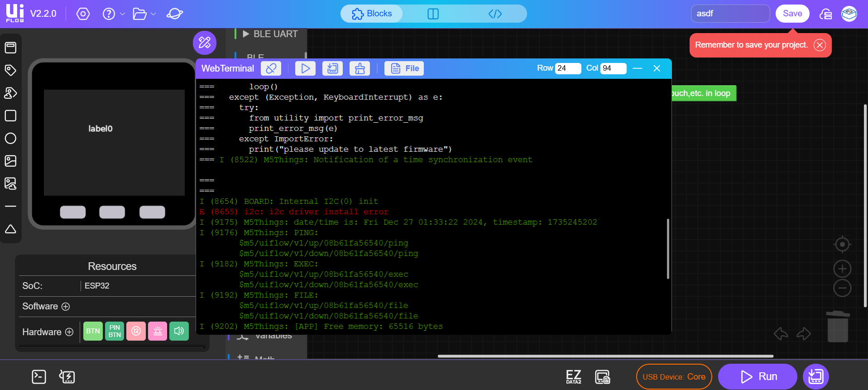Select the Triangle shape tool in sidebar

10,229
